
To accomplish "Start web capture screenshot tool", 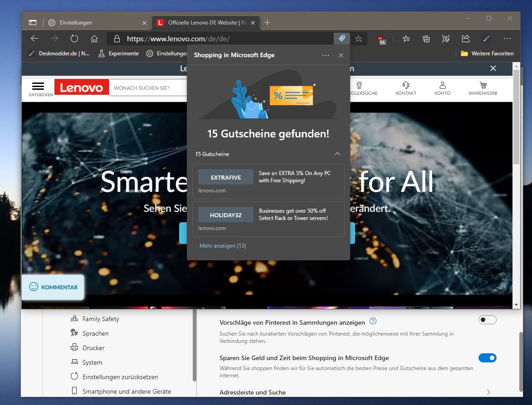I will [446, 39].
